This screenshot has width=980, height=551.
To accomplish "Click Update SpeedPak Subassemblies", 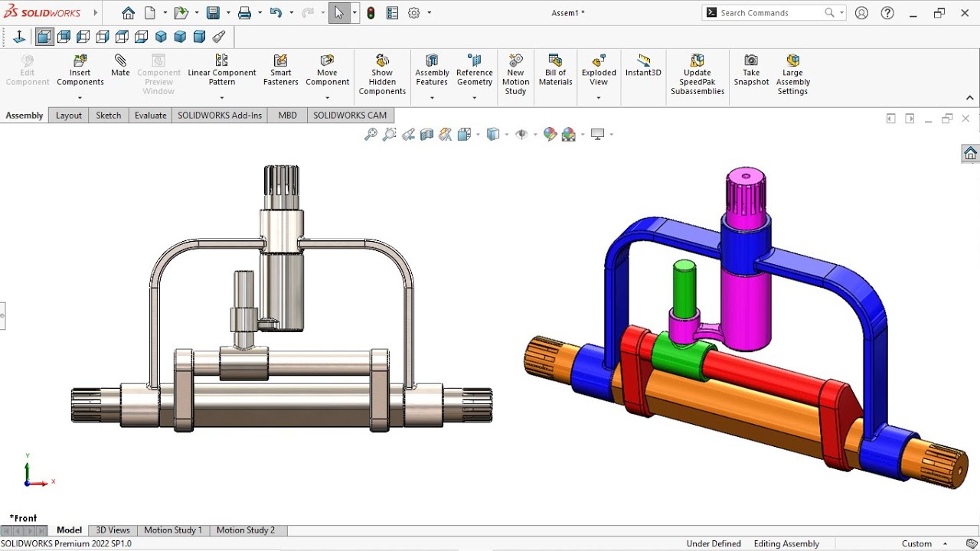I will 697,75.
